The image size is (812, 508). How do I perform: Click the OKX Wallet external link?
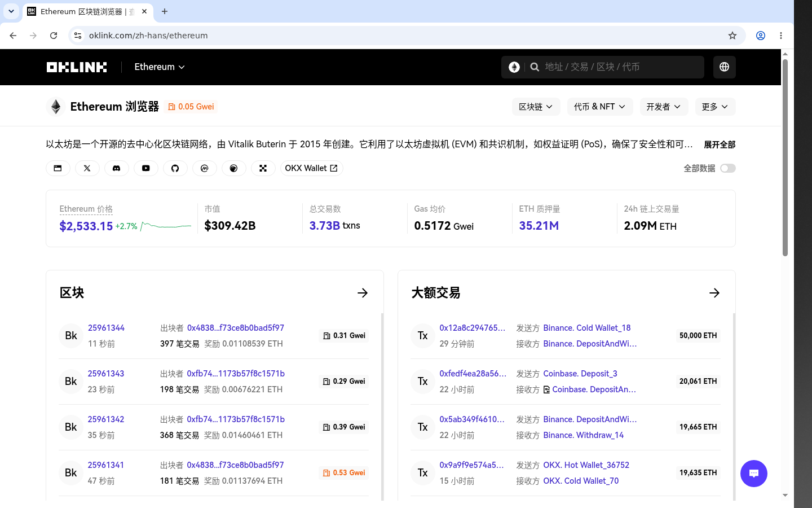pos(311,168)
